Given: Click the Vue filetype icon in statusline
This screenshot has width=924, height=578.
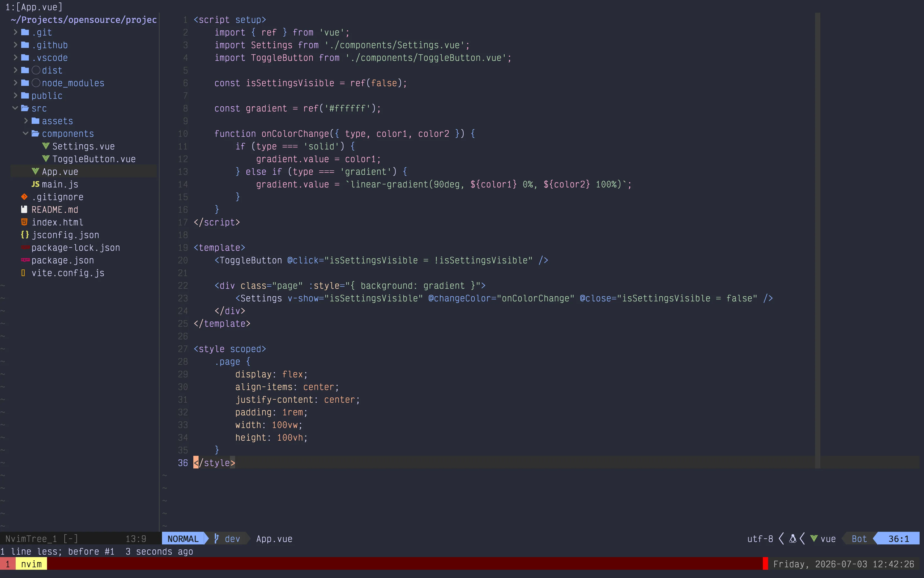Looking at the screenshot, I should (x=814, y=539).
